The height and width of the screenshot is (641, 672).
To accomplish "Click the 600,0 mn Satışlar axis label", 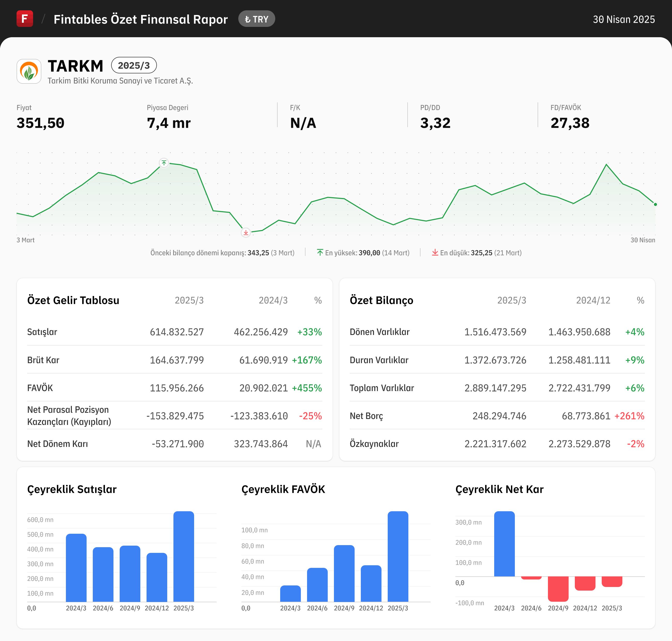I will pos(40,520).
